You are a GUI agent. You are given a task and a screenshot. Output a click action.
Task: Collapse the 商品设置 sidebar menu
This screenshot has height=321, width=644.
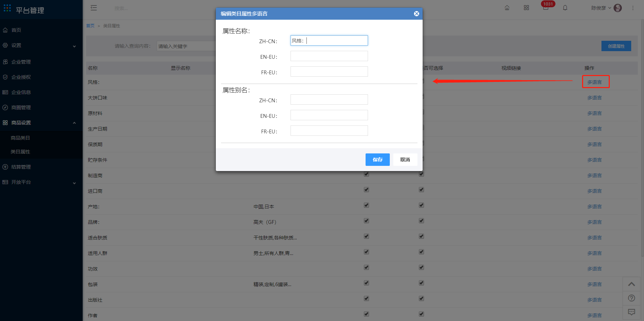pyautogui.click(x=41, y=123)
